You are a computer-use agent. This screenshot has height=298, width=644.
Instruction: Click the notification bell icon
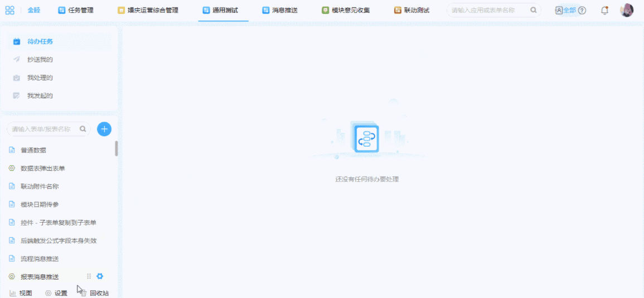(604, 10)
